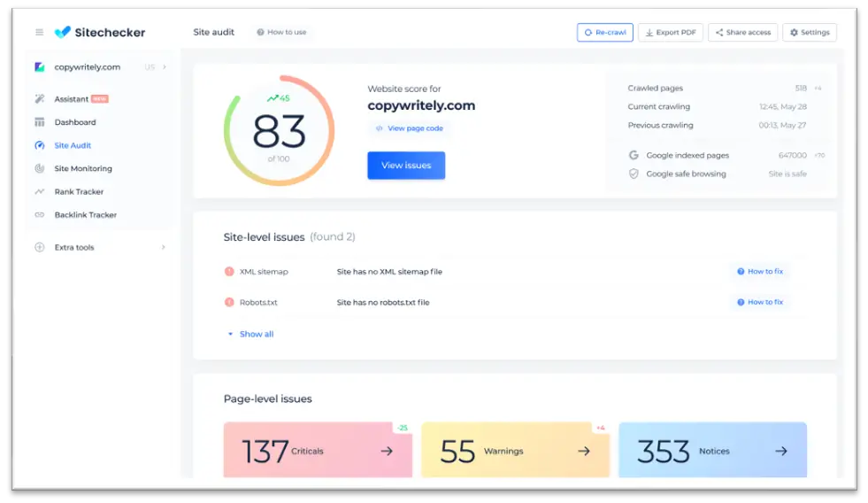This screenshot has width=868, height=503.
Task: Click the XML sitemap error icon
Action: [229, 272]
